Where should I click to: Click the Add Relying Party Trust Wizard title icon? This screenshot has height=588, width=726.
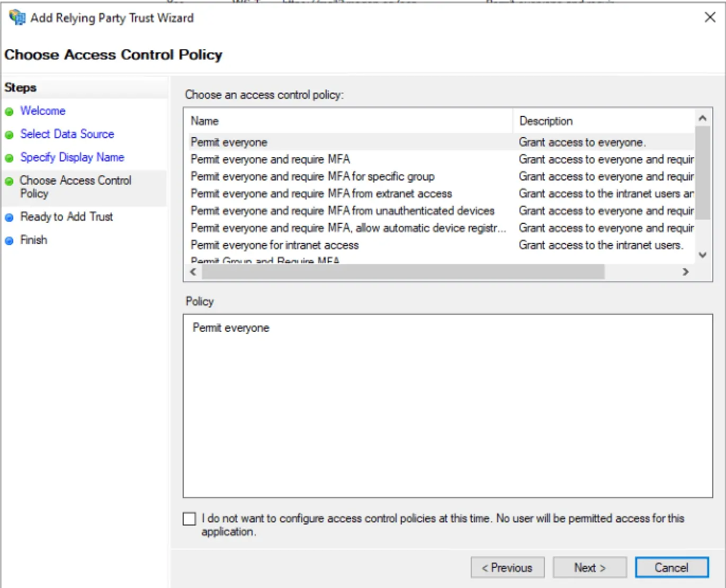tap(17, 17)
